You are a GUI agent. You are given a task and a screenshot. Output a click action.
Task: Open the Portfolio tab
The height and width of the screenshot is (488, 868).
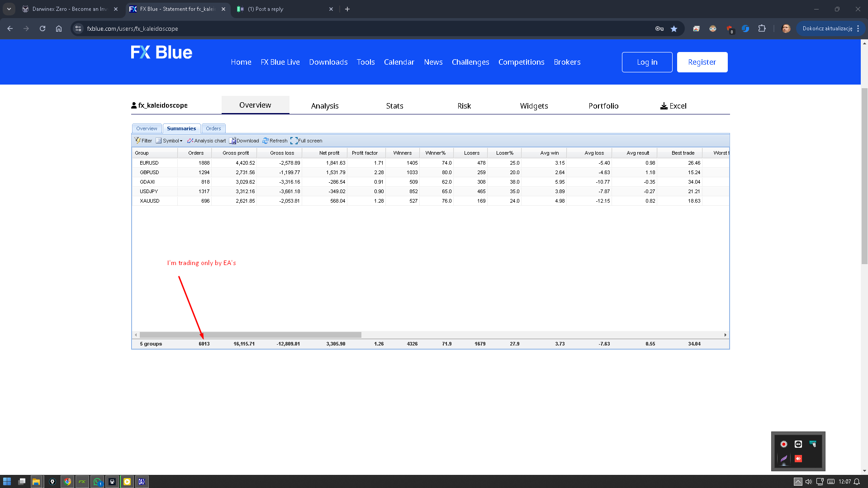(603, 106)
